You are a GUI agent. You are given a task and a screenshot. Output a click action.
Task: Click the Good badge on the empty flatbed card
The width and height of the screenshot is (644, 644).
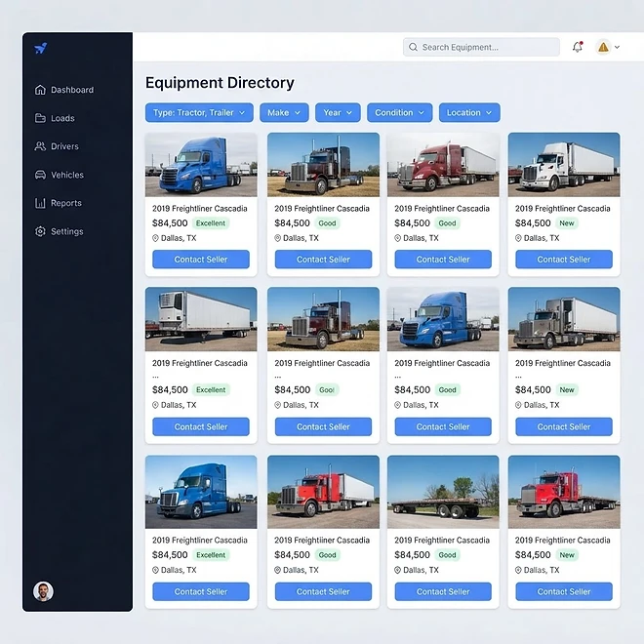447,555
